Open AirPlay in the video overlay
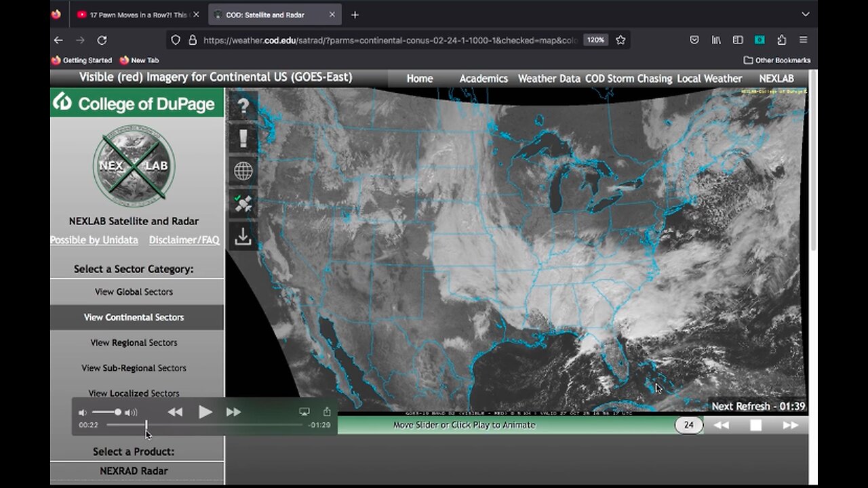Image resolution: width=868 pixels, height=488 pixels. 304,411
